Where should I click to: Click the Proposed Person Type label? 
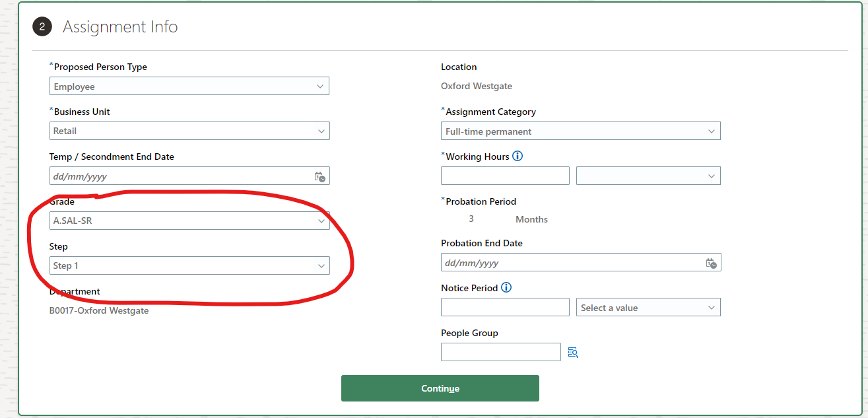(x=100, y=67)
